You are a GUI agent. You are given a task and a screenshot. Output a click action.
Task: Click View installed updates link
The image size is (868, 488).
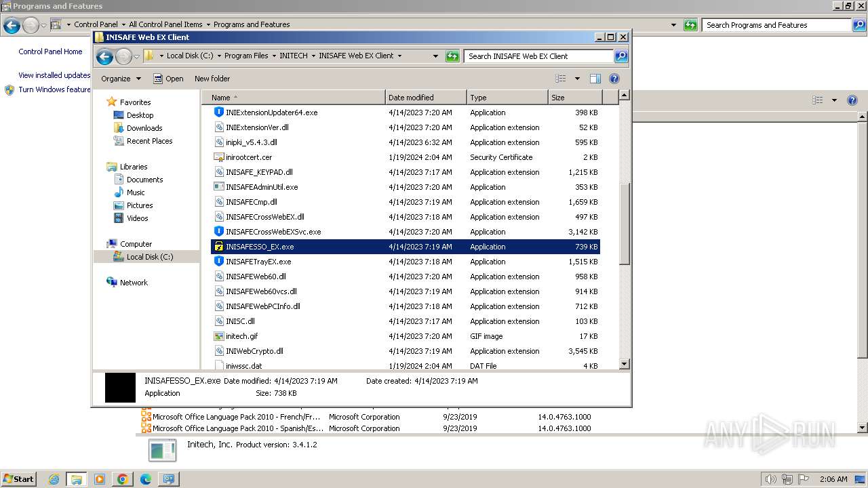coord(54,75)
